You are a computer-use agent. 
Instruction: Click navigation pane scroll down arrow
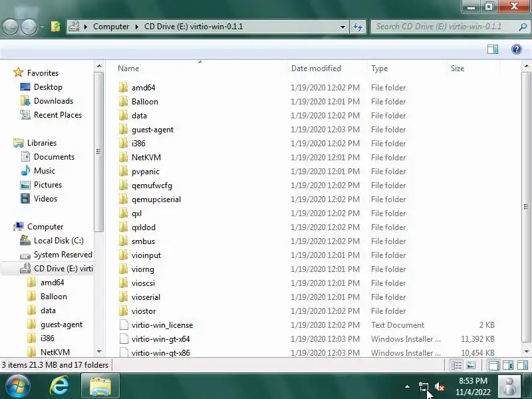[x=99, y=352]
